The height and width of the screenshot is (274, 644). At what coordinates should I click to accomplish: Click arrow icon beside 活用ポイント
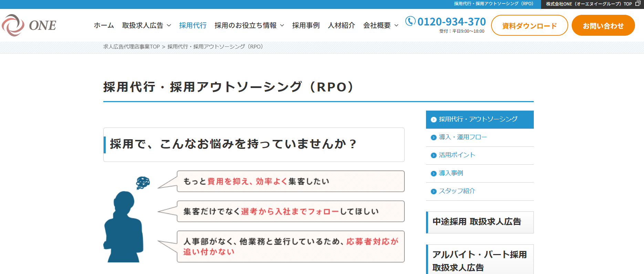tap(434, 155)
